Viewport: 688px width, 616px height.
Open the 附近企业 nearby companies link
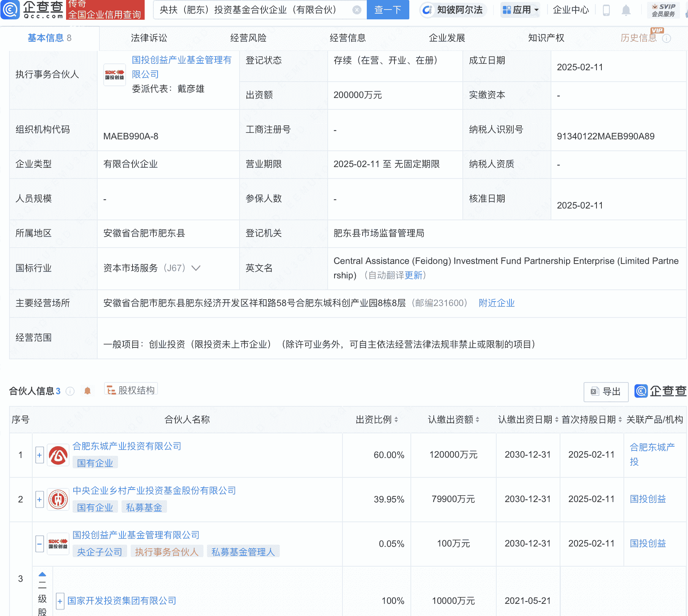click(496, 303)
